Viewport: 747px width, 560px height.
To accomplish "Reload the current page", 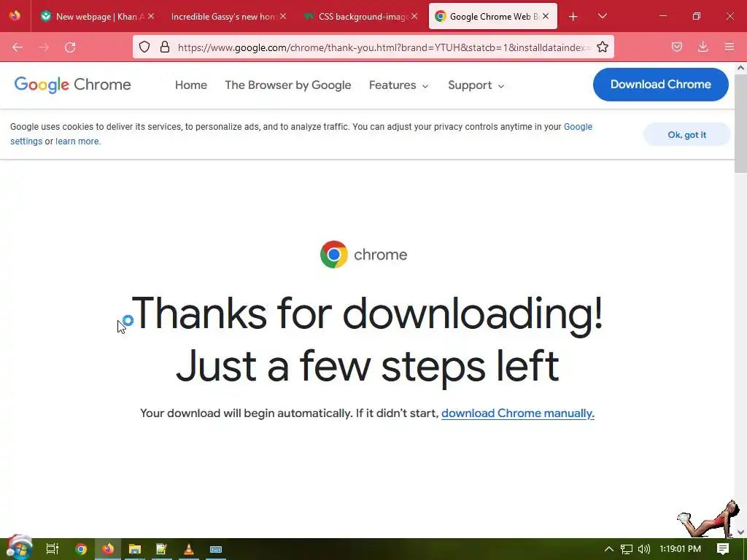I will tap(70, 47).
